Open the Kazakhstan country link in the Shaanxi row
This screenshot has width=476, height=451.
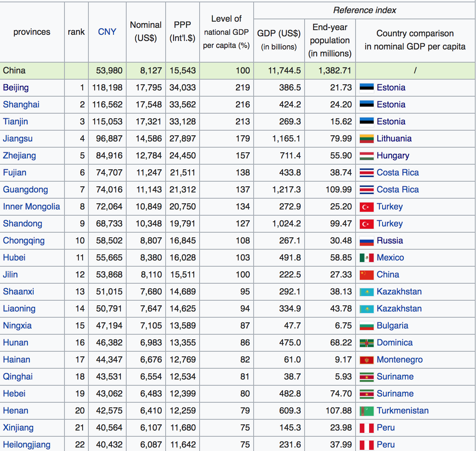click(x=399, y=292)
